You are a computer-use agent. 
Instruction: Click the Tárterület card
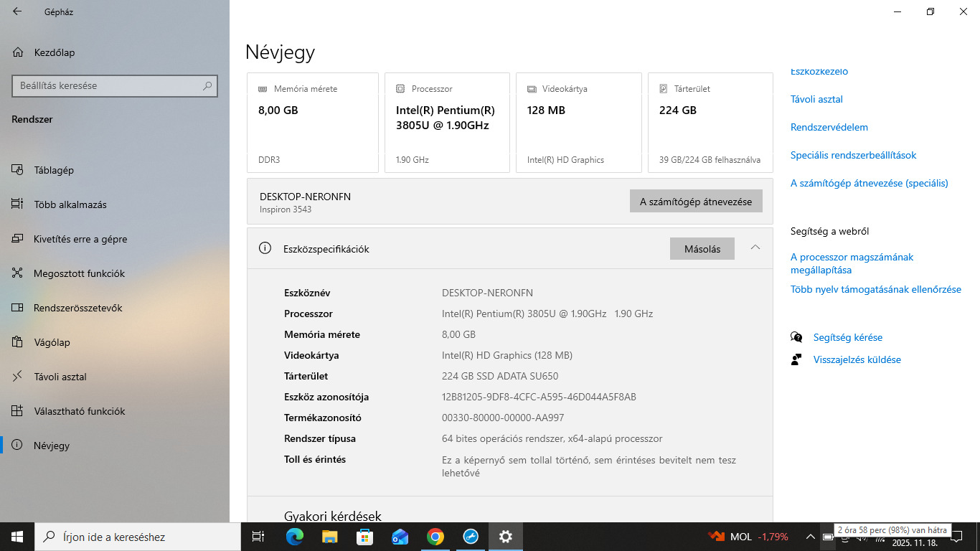(710, 123)
